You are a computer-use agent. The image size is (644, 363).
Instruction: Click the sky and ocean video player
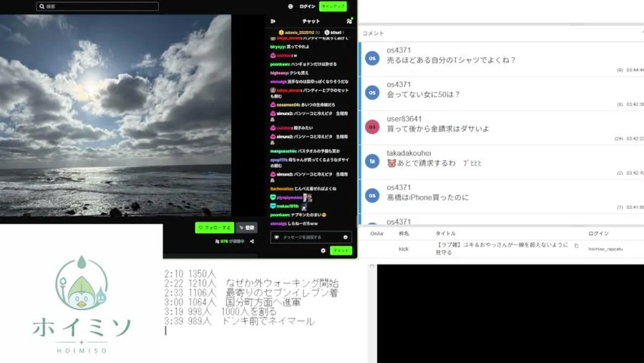pyautogui.click(x=115, y=115)
